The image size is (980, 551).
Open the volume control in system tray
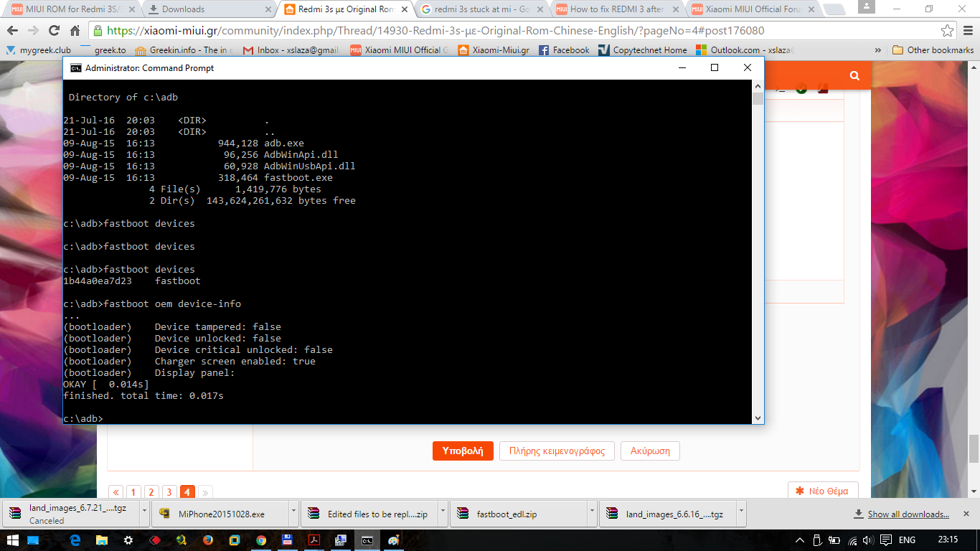869,540
